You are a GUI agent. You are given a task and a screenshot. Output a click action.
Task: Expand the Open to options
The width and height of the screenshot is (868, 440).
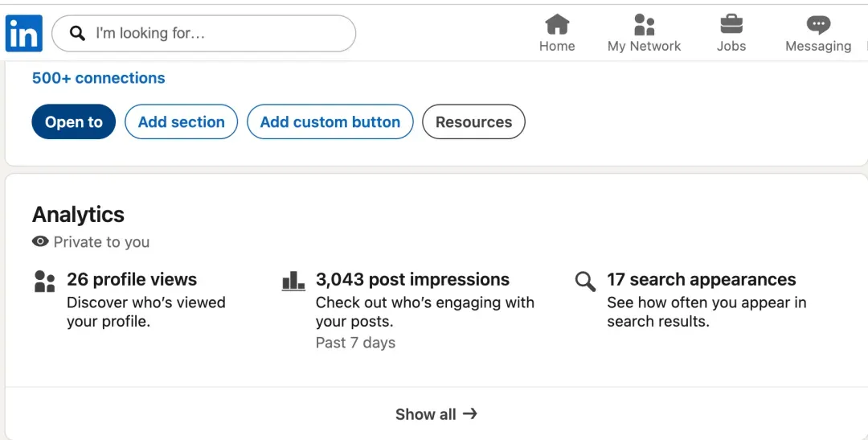(74, 122)
